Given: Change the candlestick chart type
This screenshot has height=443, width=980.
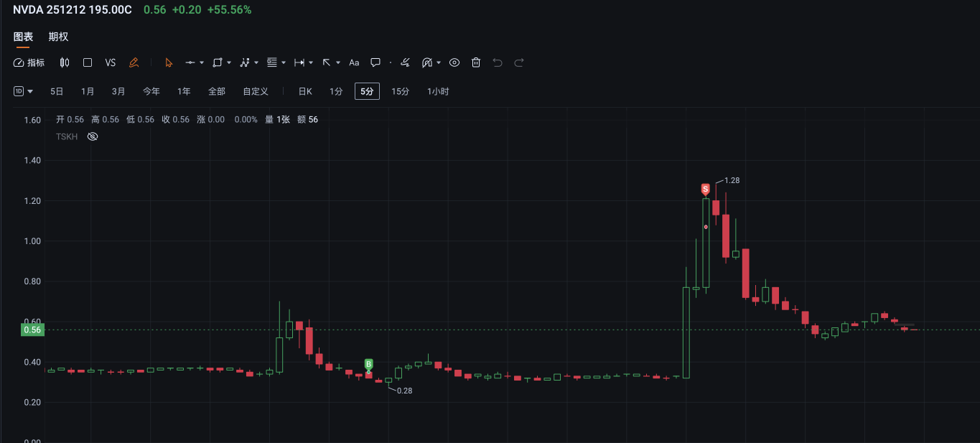Looking at the screenshot, I should [x=65, y=62].
